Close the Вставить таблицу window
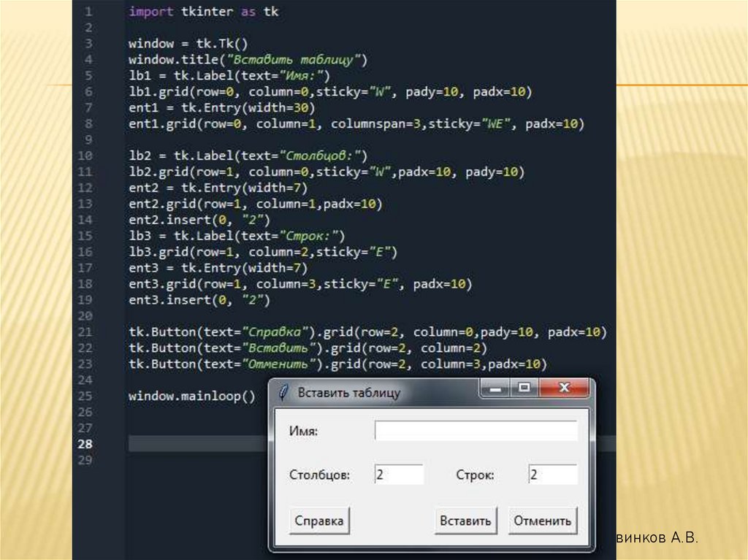This screenshot has height=560, width=748. tap(565, 388)
